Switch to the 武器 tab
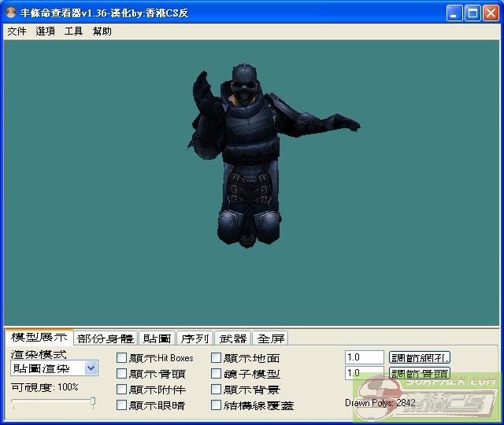The width and height of the screenshot is (504, 425). tap(233, 338)
